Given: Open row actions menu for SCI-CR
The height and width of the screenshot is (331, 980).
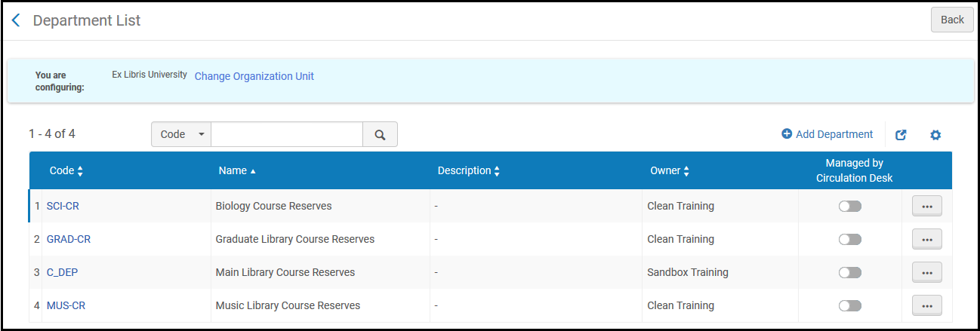Looking at the screenshot, I should 926,206.
